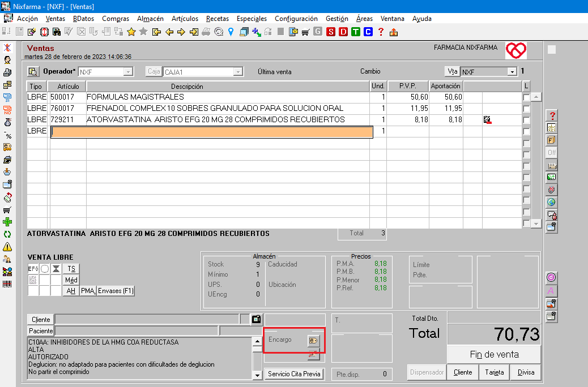Click the globe icon in right sidebar

click(551, 203)
